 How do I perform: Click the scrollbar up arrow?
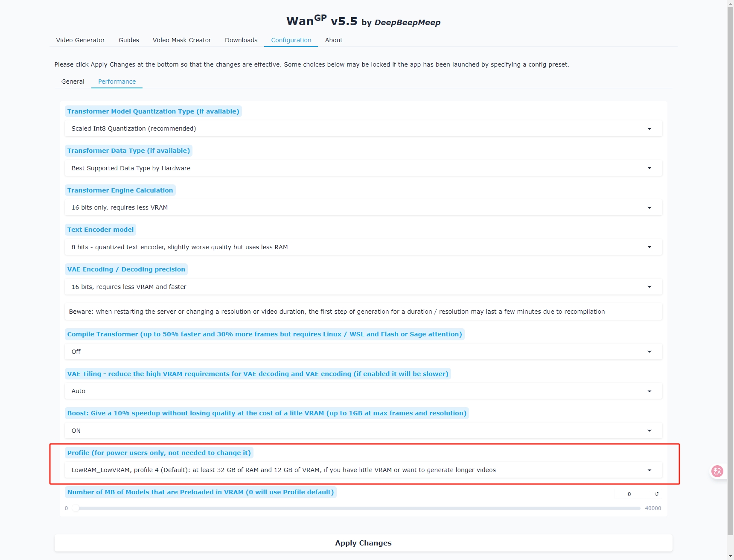click(x=730, y=3)
